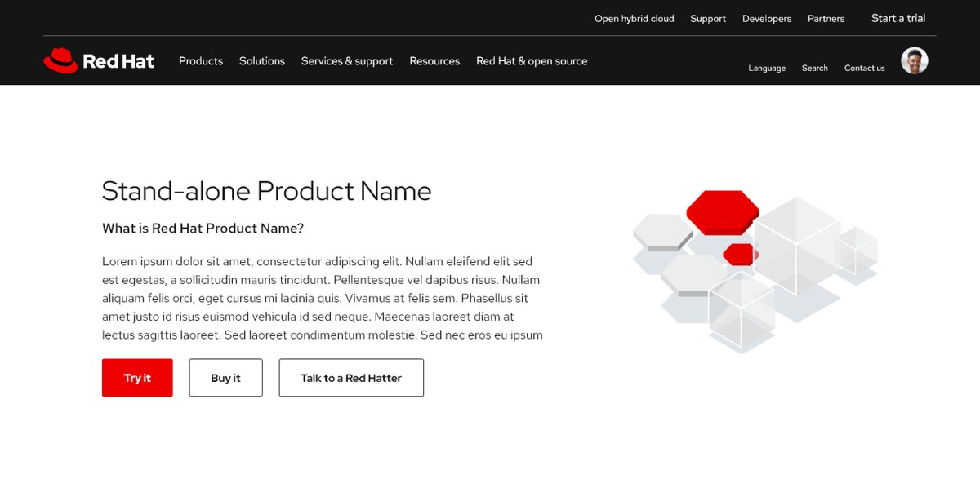The image size is (980, 484).
Task: Click the Contact us link
Action: [864, 68]
